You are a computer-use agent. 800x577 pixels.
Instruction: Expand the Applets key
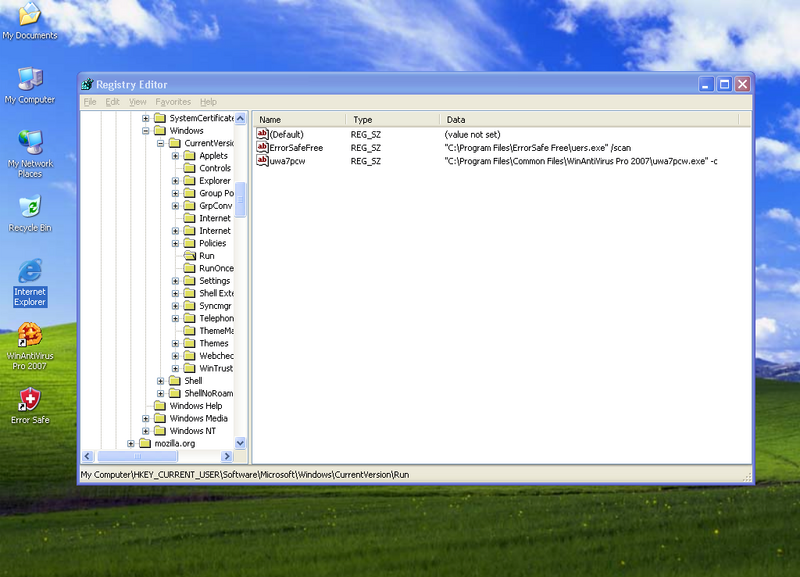[x=175, y=156]
